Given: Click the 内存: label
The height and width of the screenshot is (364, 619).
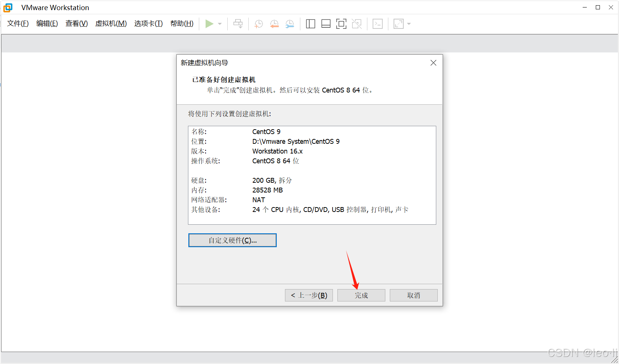Looking at the screenshot, I should click(199, 190).
